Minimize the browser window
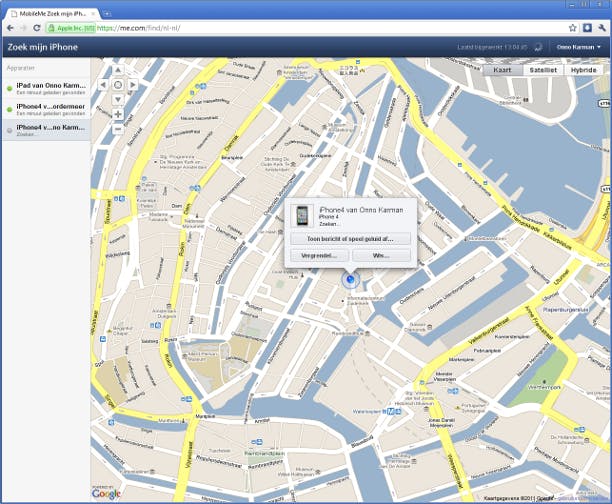 (572, 4)
